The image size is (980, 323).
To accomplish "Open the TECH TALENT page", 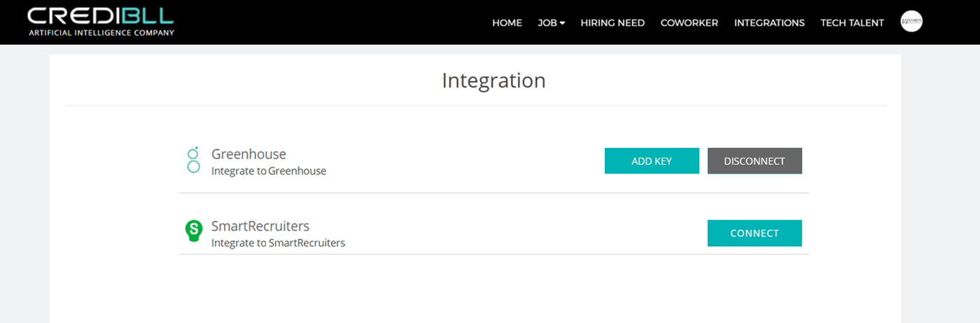I will click(x=852, y=22).
